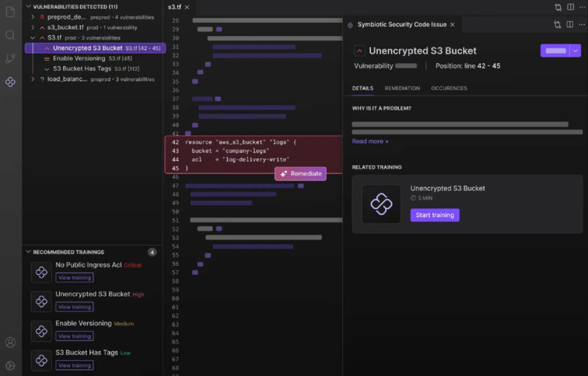
Task: Click code line 44 acl log-delivery-write
Action: (241, 160)
